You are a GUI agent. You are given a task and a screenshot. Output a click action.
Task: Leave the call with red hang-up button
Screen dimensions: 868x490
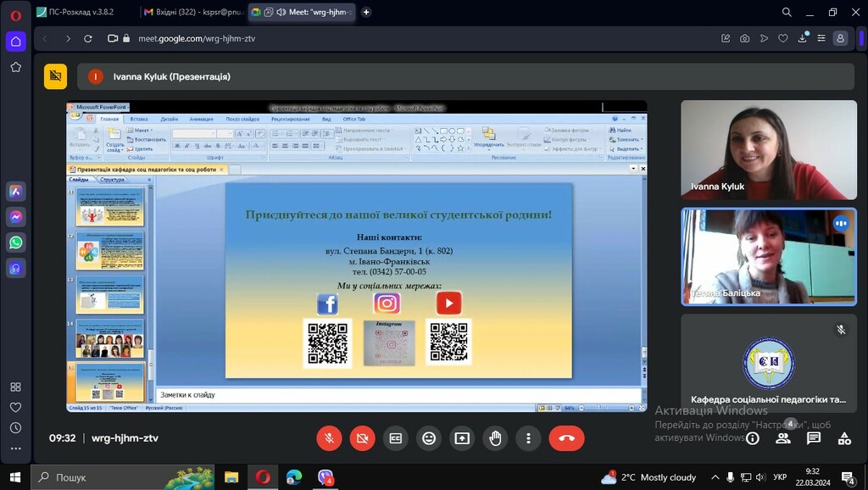click(566, 438)
